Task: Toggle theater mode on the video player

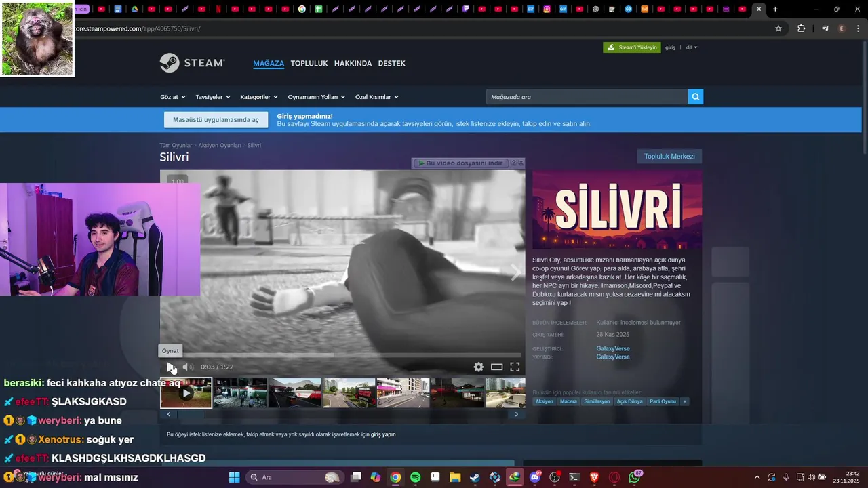Action: click(496, 367)
